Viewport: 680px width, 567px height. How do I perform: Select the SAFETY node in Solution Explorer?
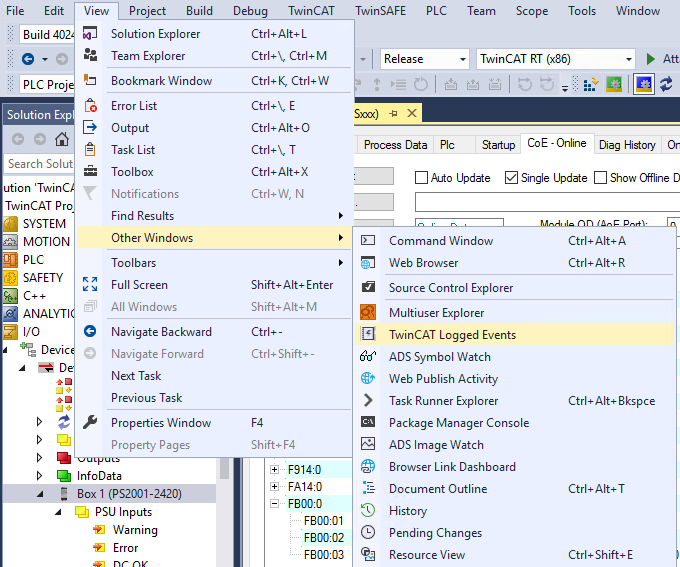click(x=43, y=277)
